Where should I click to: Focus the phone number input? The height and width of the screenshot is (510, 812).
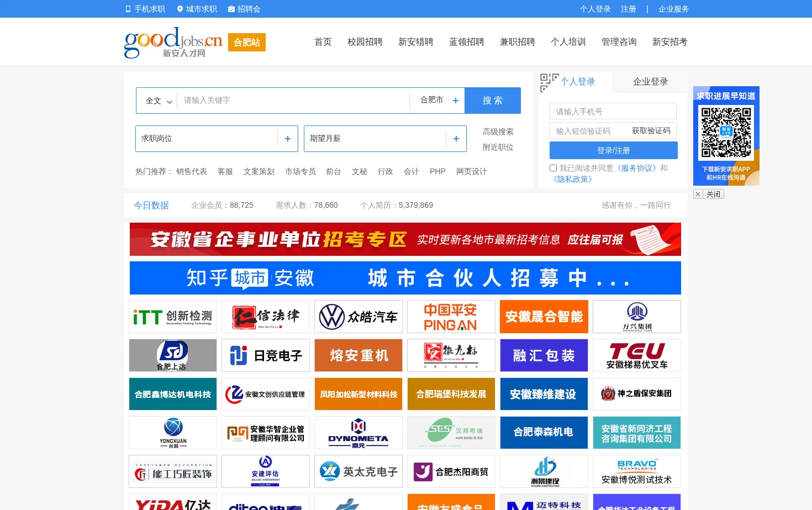613,112
